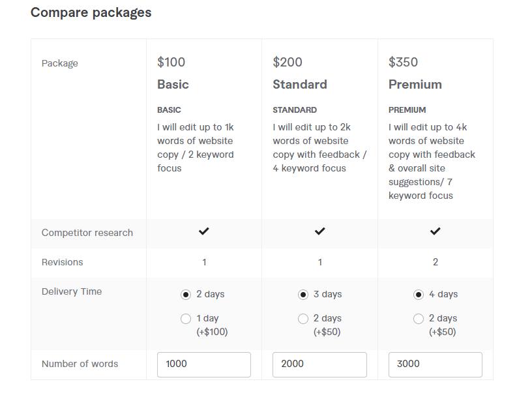Choose 2 days (+$50) for Standard package
The width and height of the screenshot is (532, 399).
tap(303, 318)
